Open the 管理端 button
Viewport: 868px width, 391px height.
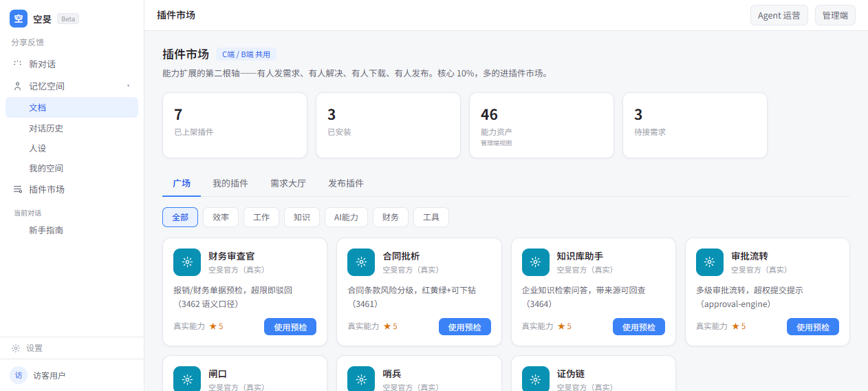pos(835,15)
